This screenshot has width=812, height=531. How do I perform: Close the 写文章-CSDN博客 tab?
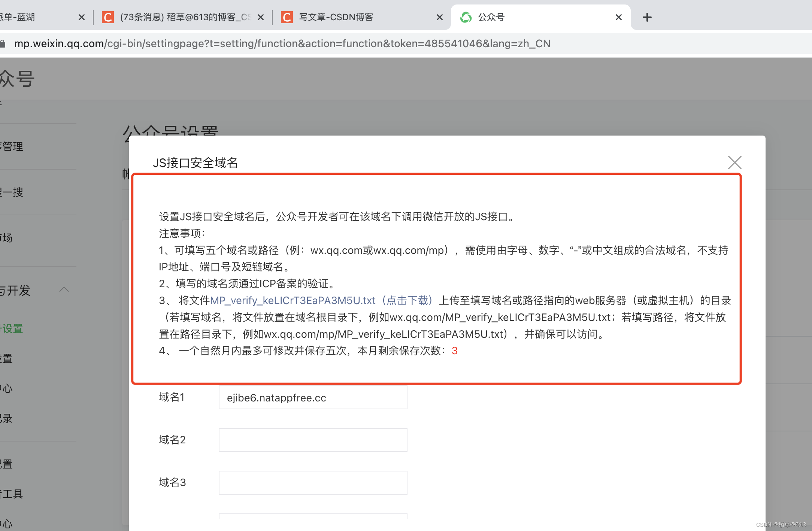pyautogui.click(x=440, y=17)
